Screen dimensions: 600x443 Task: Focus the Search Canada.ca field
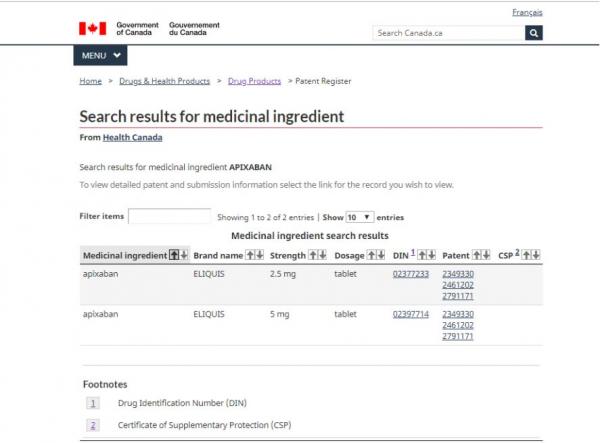coord(448,33)
